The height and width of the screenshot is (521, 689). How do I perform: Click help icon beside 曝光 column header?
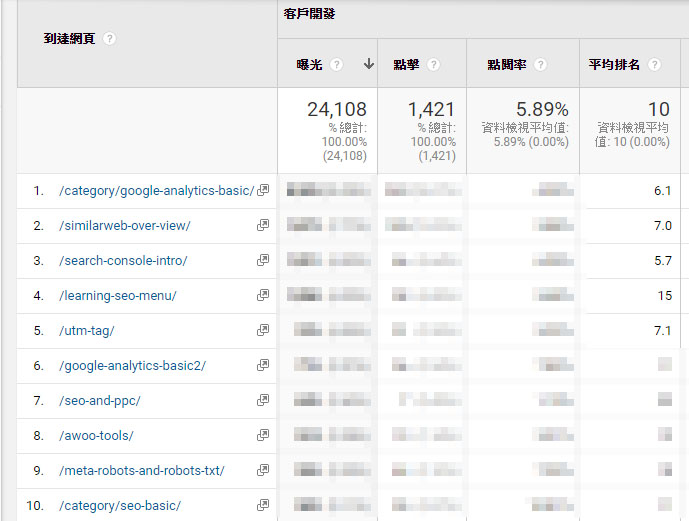pos(337,65)
